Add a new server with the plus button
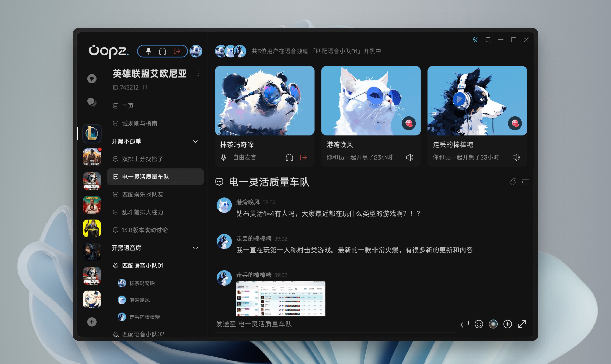Screen dimensions: 611x364 (x=92, y=322)
